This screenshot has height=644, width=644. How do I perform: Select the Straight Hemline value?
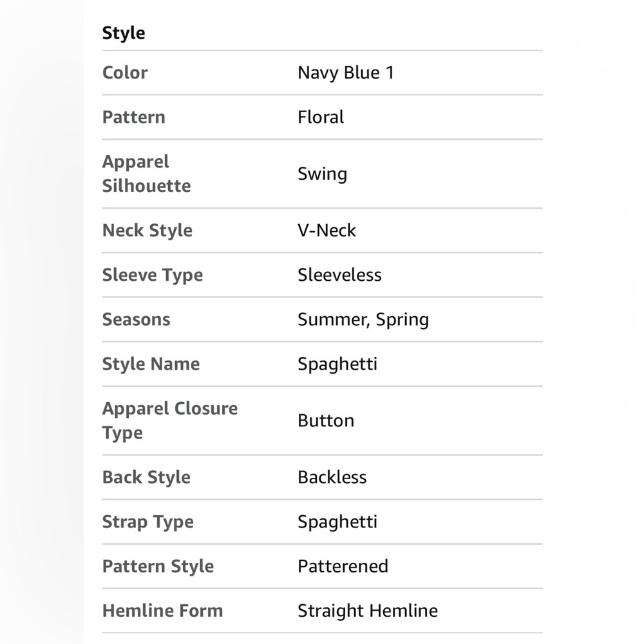click(368, 611)
